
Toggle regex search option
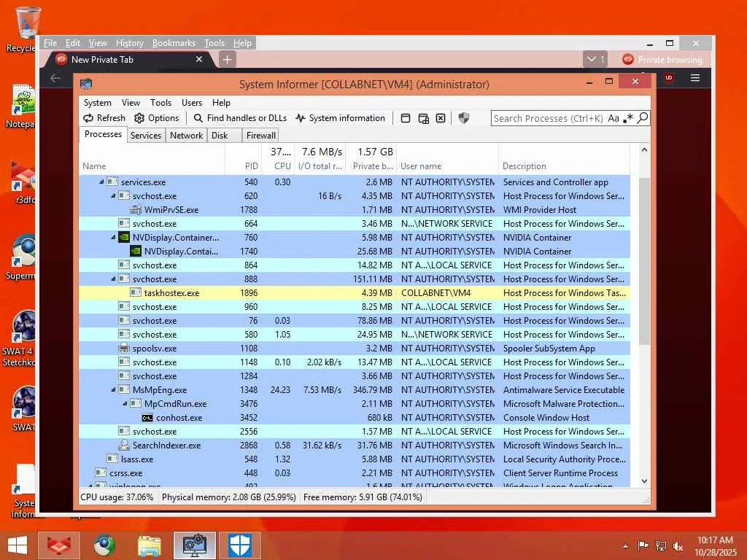(628, 118)
